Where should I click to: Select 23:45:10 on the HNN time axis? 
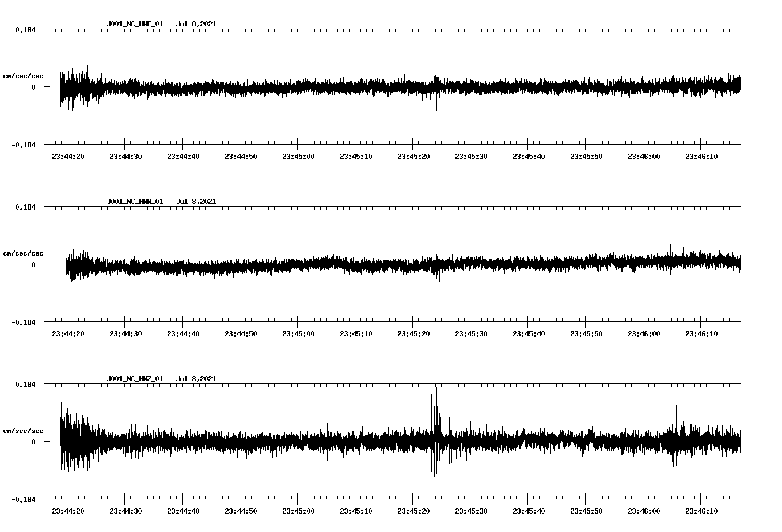tap(356, 333)
